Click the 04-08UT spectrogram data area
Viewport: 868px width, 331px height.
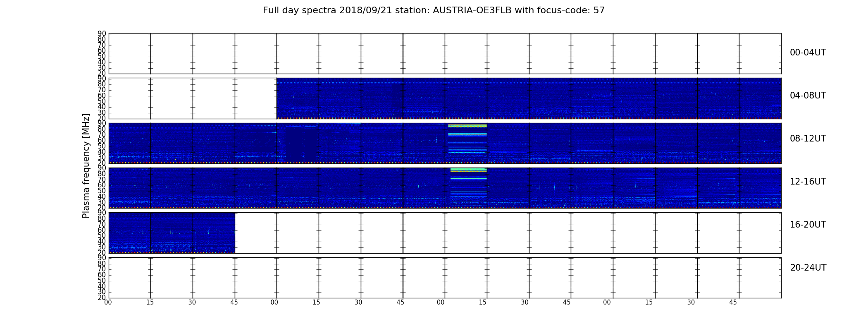[x=529, y=98]
